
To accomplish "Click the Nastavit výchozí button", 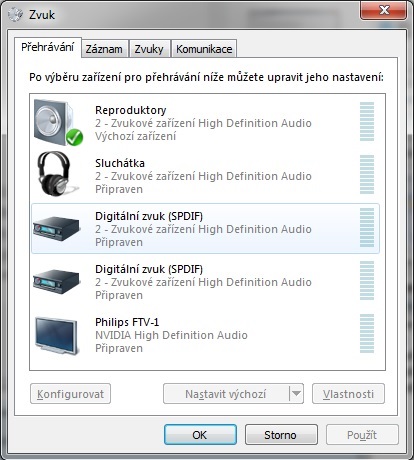I will 226,394.
